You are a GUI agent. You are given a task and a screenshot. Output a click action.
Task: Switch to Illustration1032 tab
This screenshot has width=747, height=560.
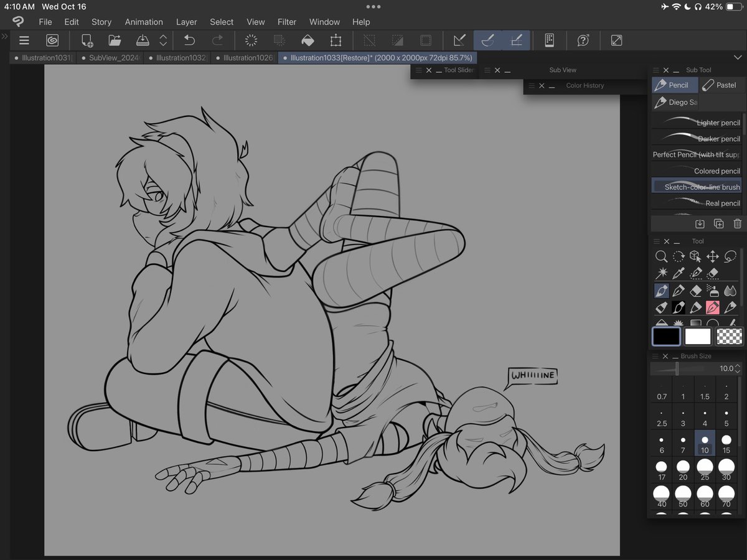(176, 58)
